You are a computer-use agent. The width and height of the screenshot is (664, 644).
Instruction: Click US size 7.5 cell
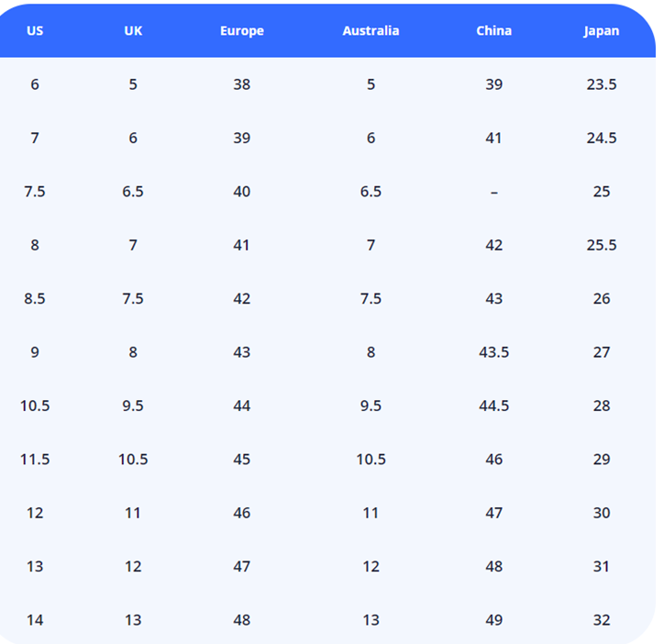click(x=35, y=192)
